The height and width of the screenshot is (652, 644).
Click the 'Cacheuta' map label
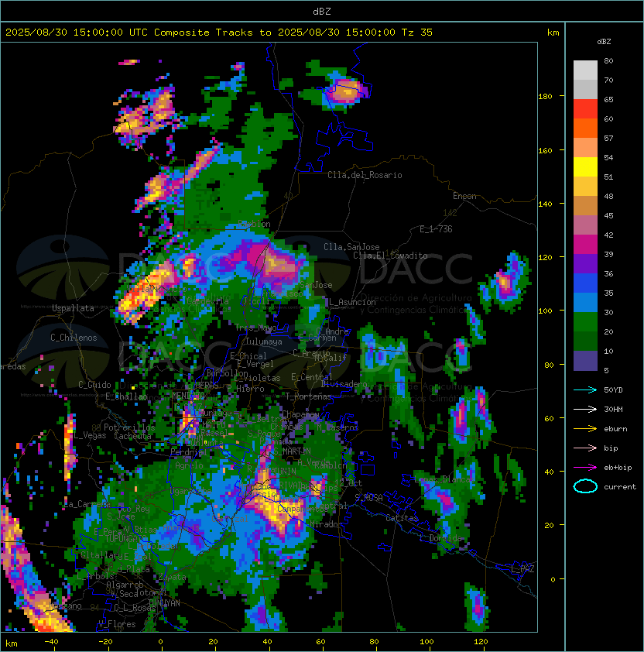132,436
